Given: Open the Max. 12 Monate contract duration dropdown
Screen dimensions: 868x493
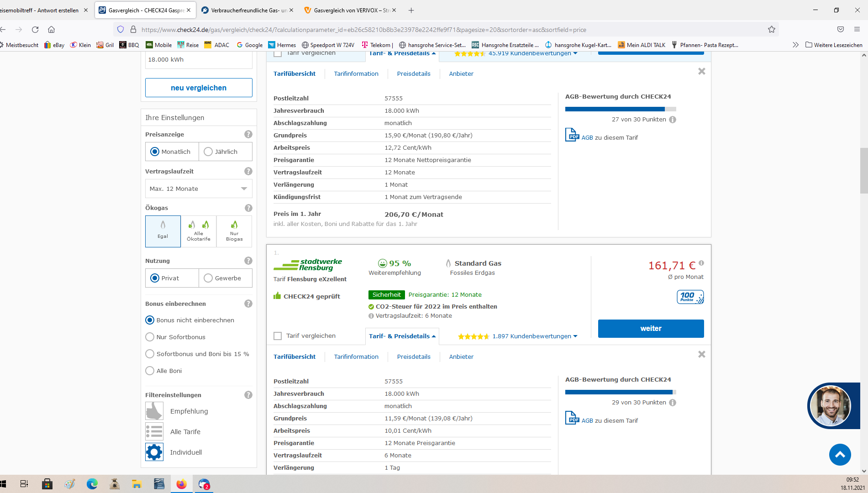Looking at the screenshot, I should [x=199, y=189].
